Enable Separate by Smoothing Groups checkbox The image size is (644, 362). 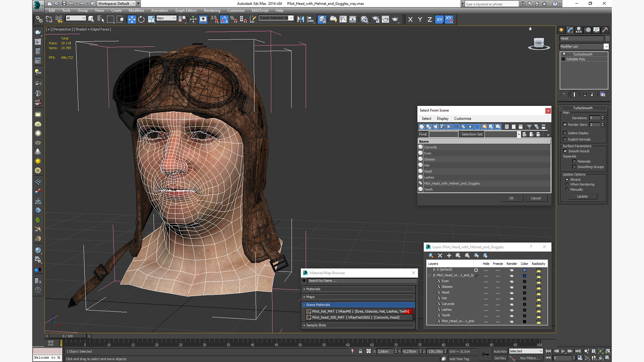574,167
